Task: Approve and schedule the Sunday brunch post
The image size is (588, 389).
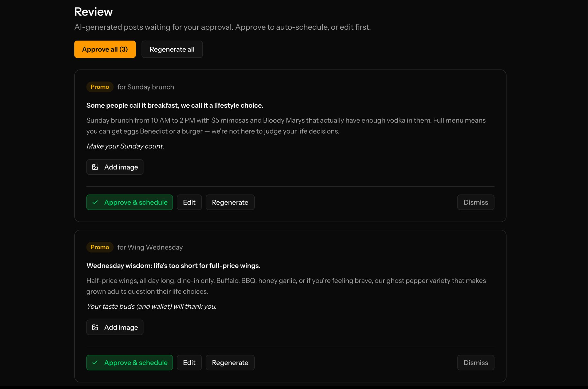Action: [x=129, y=202]
